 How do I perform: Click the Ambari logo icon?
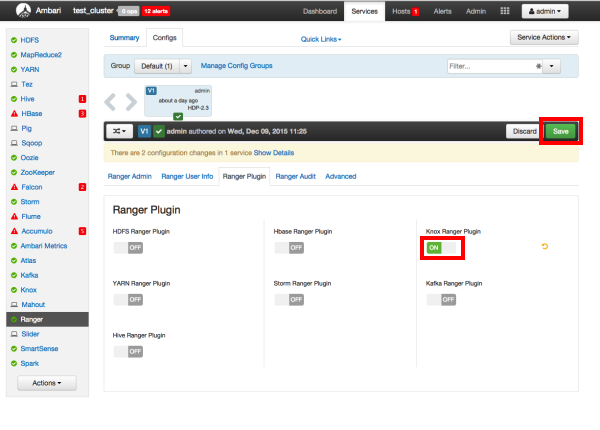pos(23,10)
